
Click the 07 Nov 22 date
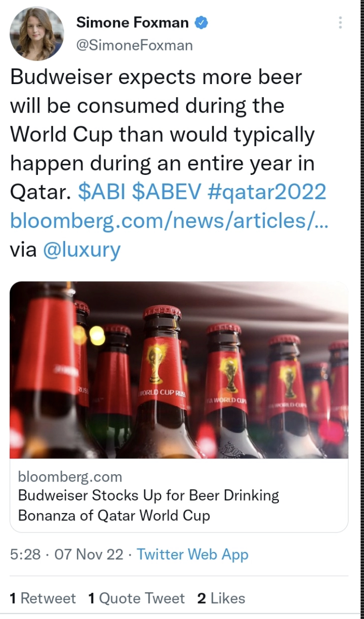click(89, 554)
